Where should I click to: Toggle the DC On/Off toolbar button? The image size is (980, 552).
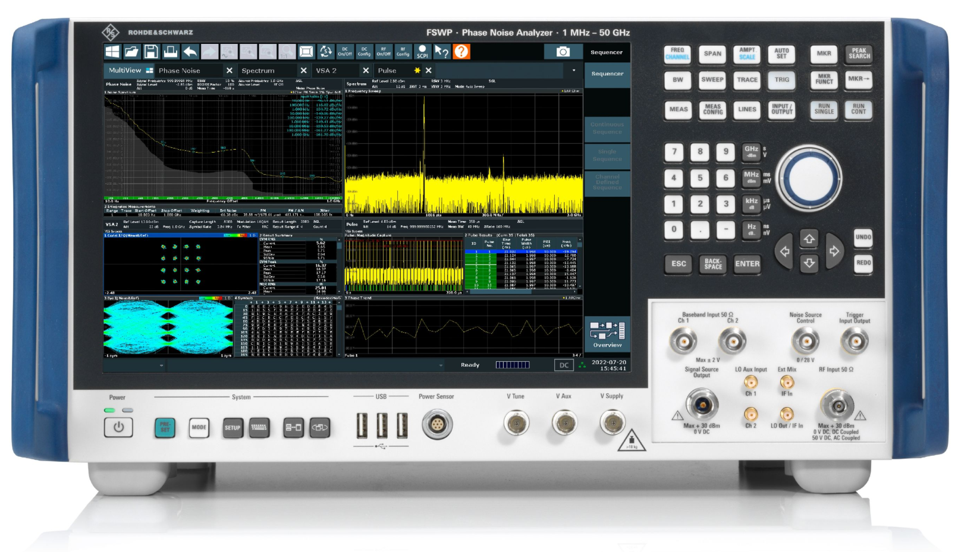pyautogui.click(x=345, y=52)
